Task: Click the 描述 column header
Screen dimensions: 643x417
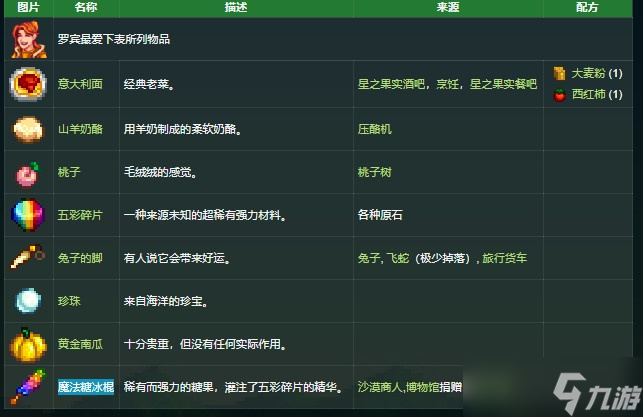Action: pyautogui.click(x=236, y=7)
